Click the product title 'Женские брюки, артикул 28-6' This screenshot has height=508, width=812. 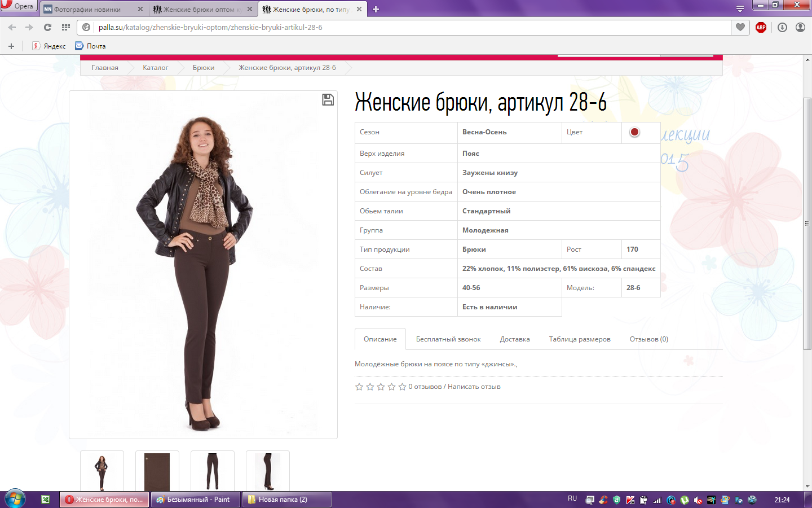point(480,103)
